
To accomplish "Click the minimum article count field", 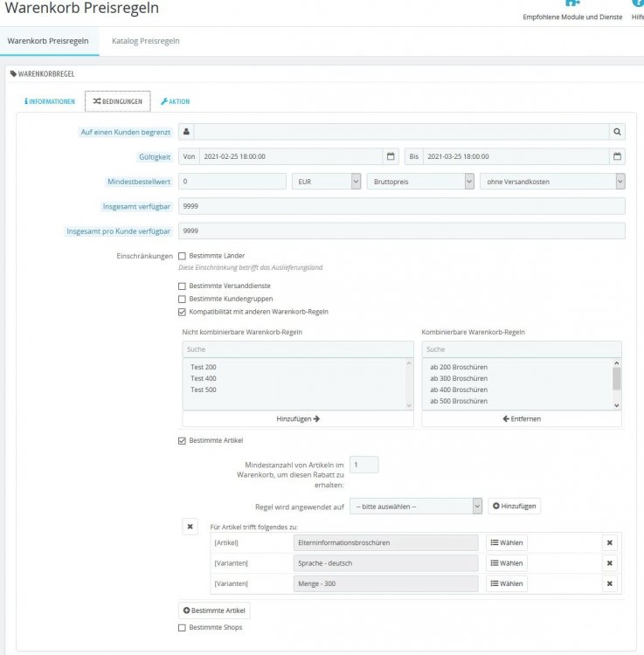I will pos(364,465).
